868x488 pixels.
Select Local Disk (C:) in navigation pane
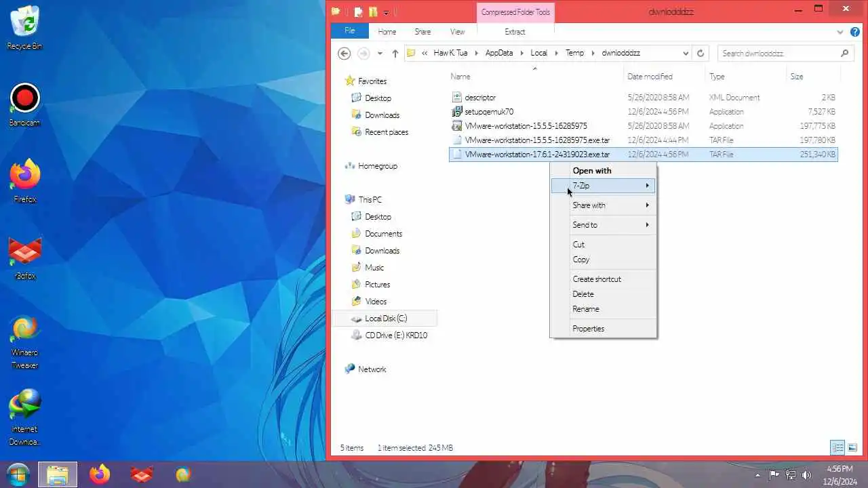tap(384, 319)
